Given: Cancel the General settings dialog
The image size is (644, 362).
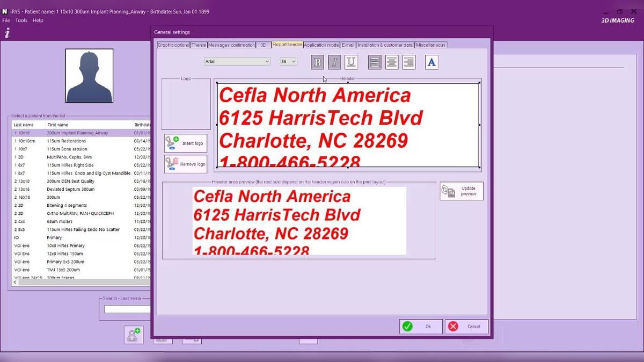Looking at the screenshot, I should 466,326.
